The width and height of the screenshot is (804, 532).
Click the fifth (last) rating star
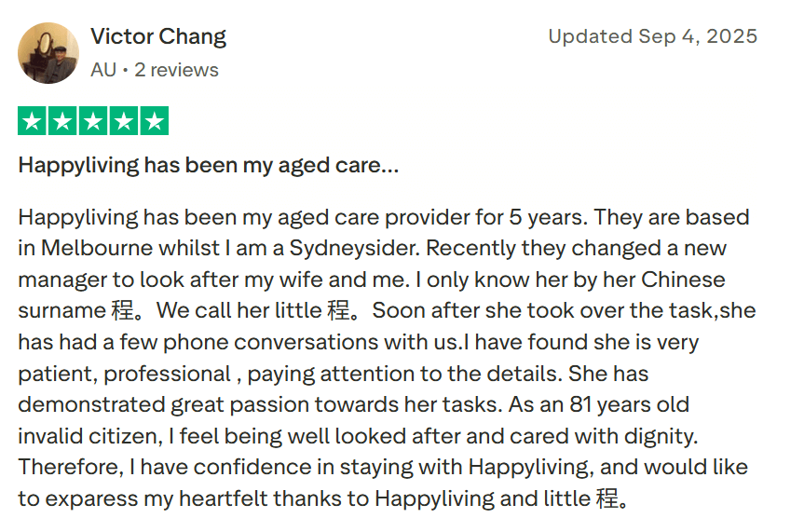pos(154,121)
